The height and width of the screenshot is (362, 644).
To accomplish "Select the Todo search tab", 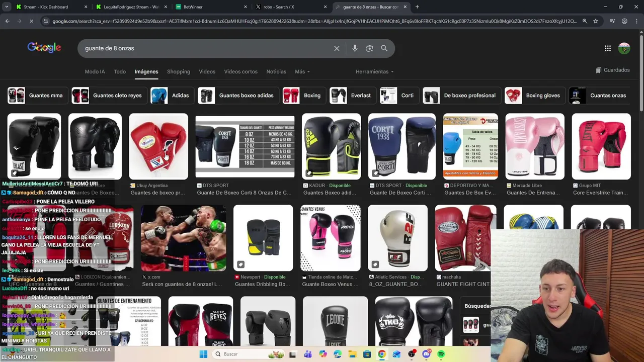I will (120, 71).
